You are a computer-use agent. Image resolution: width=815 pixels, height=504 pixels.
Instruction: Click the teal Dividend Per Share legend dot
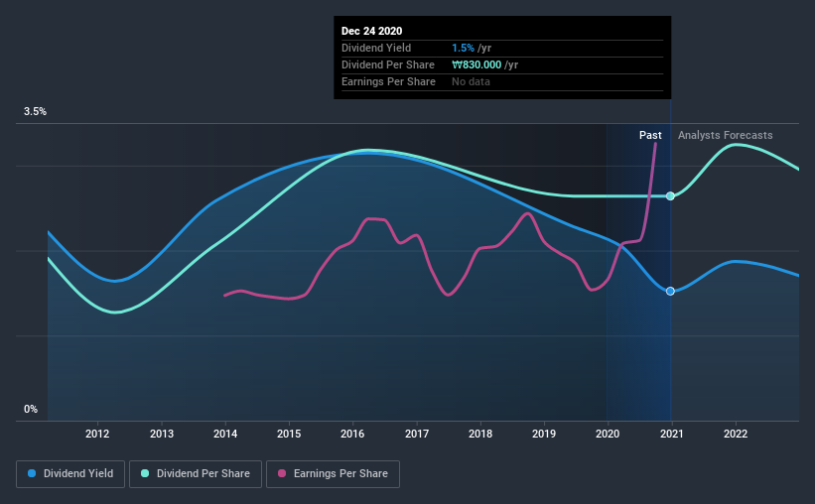145,473
